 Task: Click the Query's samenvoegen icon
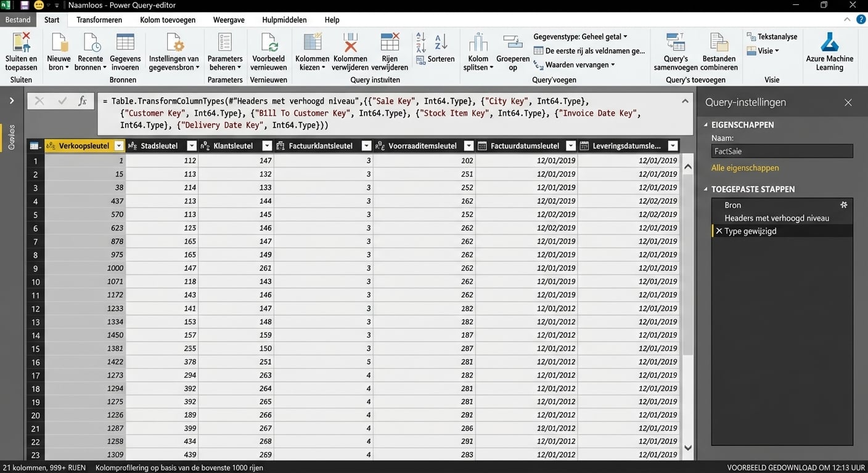(675, 49)
